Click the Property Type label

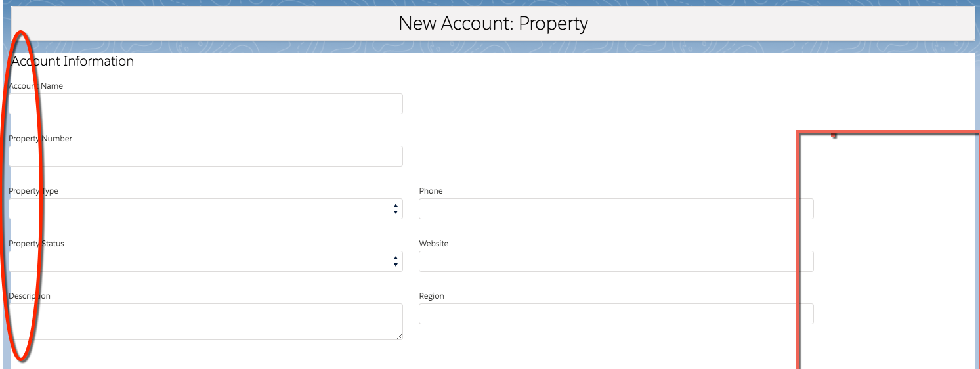click(33, 191)
